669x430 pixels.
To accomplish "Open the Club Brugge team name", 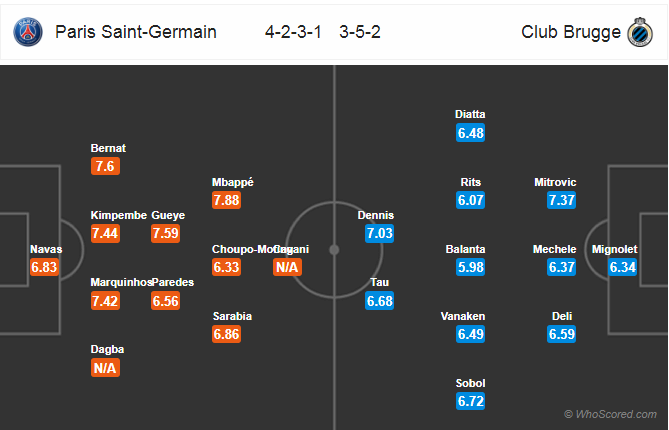I will [571, 32].
